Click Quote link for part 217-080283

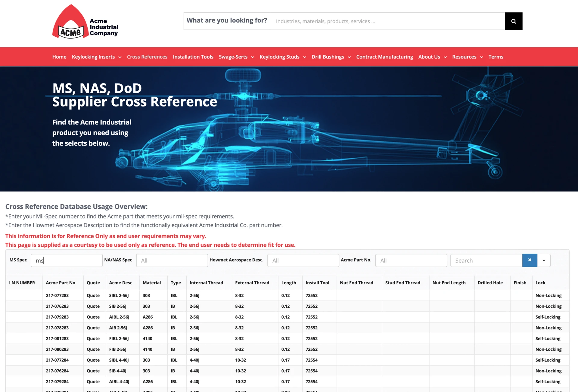(x=93, y=349)
